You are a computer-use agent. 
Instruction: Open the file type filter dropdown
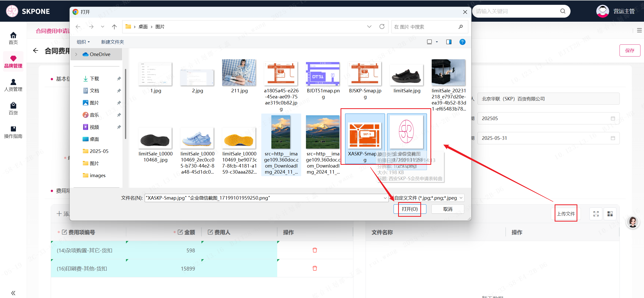[x=428, y=198]
